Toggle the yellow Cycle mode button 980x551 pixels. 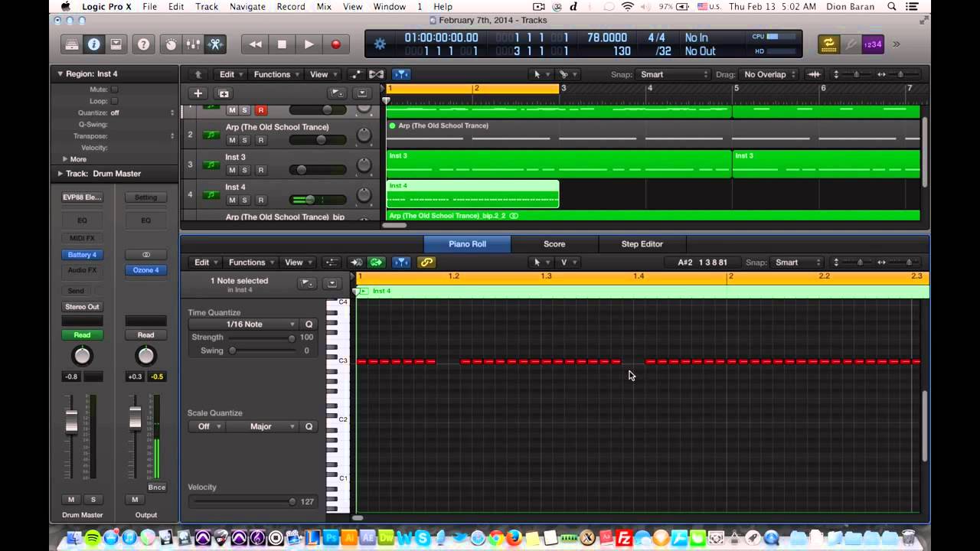click(828, 44)
